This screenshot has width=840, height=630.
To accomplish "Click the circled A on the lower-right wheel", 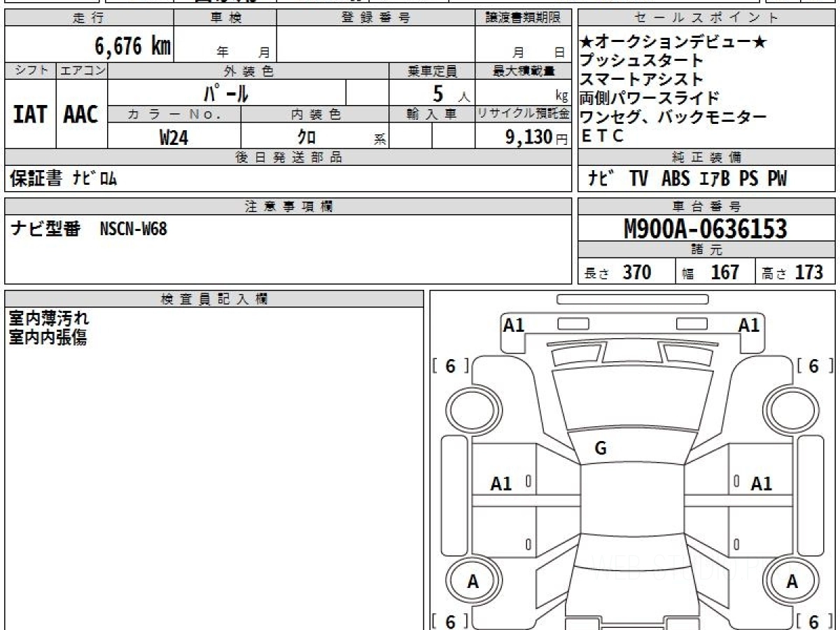I will click(x=792, y=582).
